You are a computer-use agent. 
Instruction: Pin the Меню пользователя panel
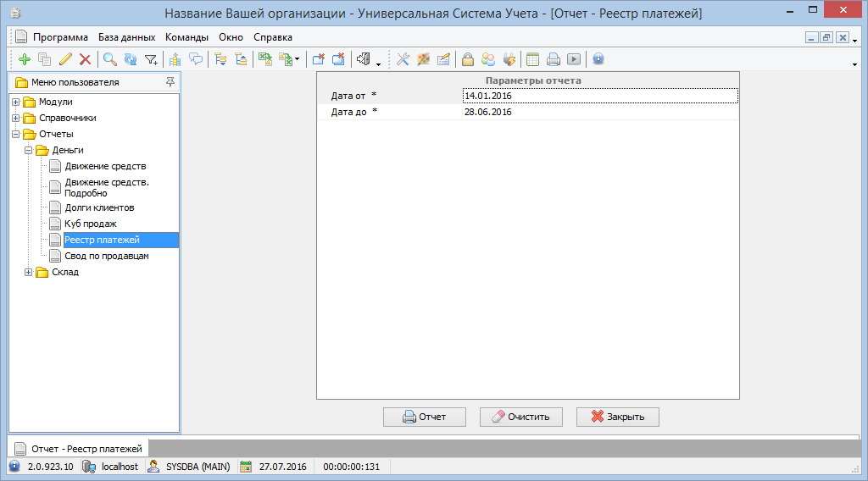point(170,82)
